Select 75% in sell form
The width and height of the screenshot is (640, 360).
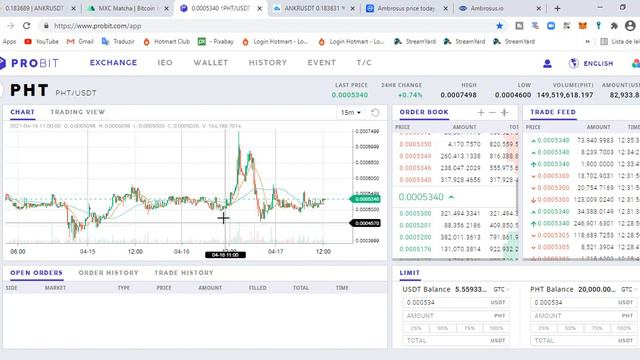tap(597, 328)
